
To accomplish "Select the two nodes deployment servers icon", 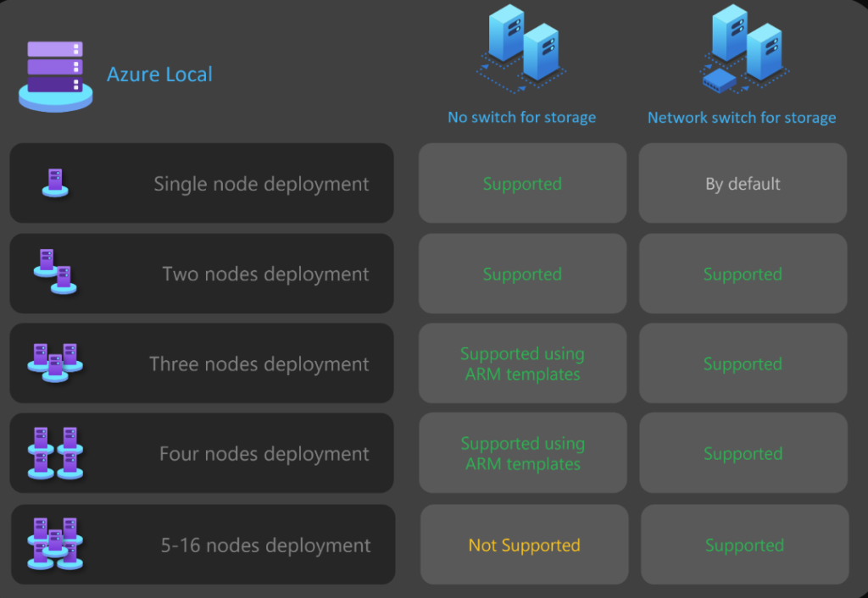I will pos(55,272).
